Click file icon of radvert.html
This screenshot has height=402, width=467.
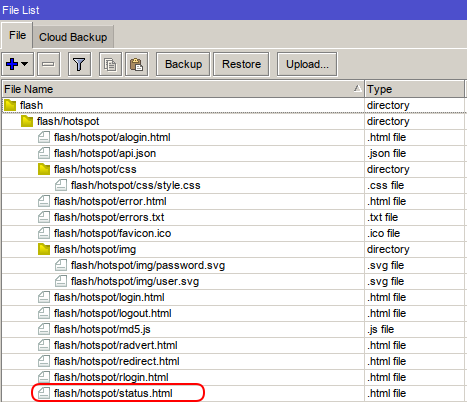click(44, 345)
